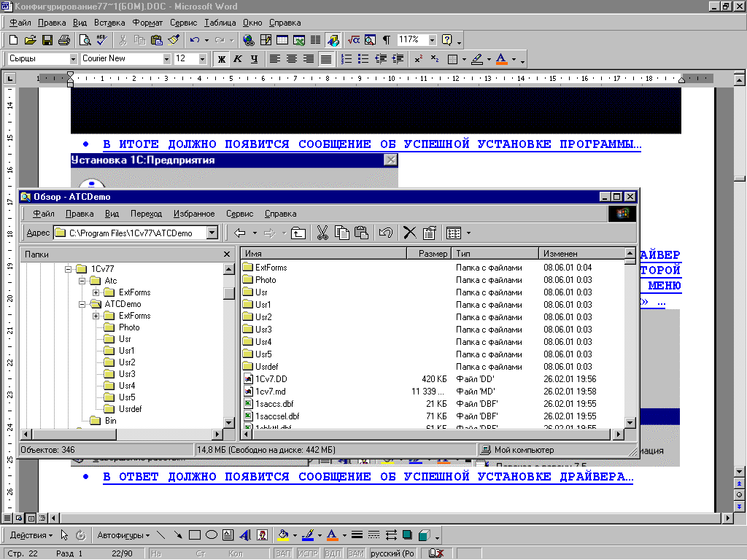Align text right
The width and height of the screenshot is (747, 560).
click(309, 59)
